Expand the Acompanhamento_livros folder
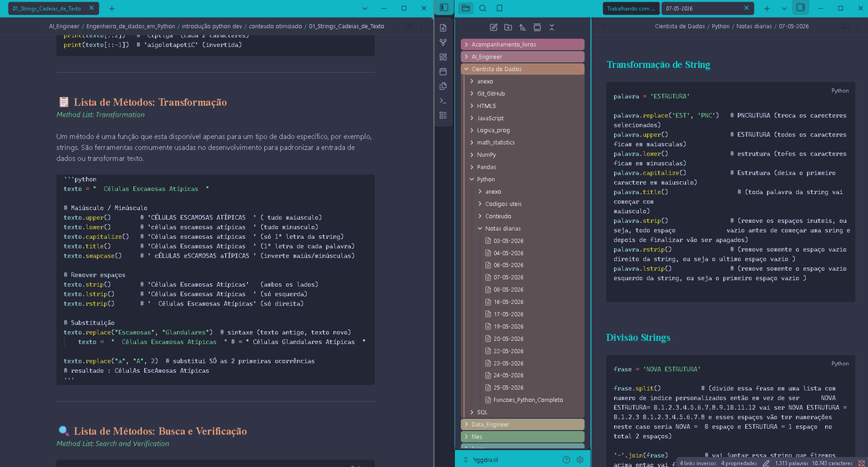This screenshot has height=467, width=868. coord(522,44)
